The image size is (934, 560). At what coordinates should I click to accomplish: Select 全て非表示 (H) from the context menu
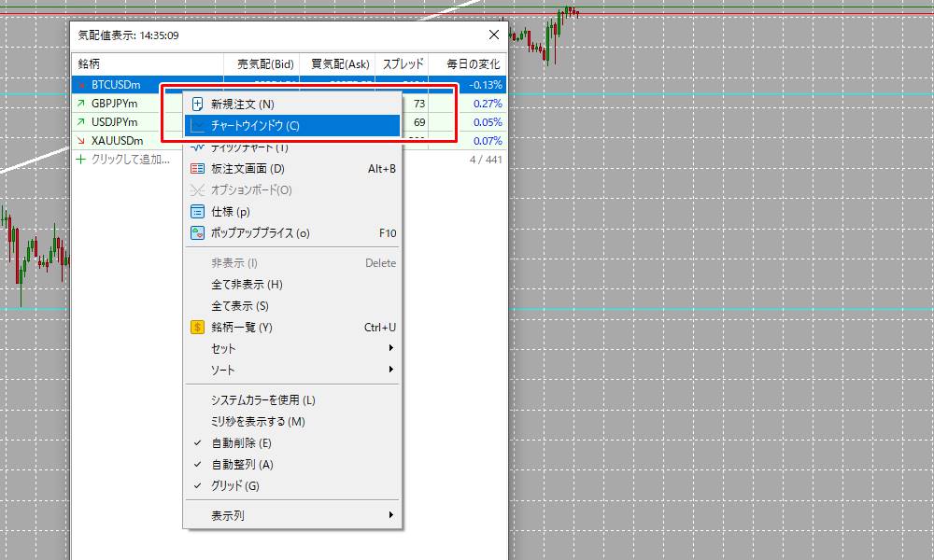[248, 285]
